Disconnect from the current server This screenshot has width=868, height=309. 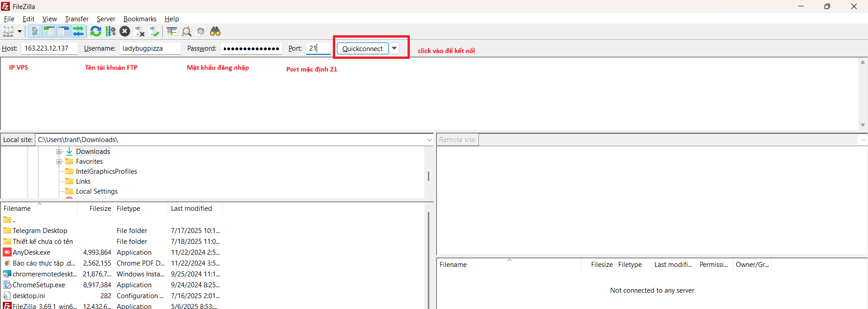point(140,31)
